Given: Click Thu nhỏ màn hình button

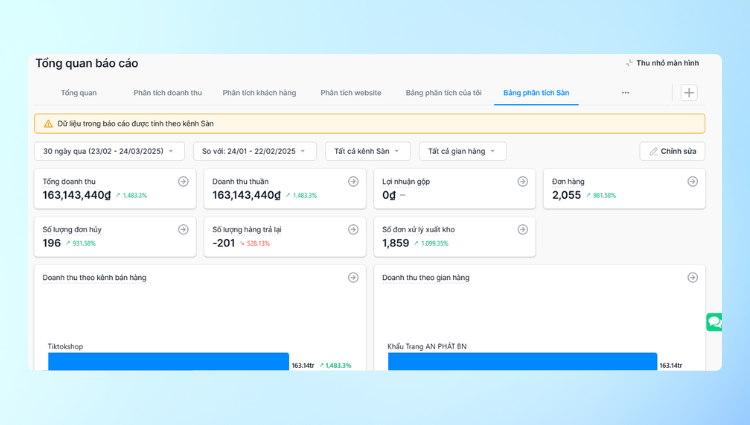Looking at the screenshot, I should (662, 63).
